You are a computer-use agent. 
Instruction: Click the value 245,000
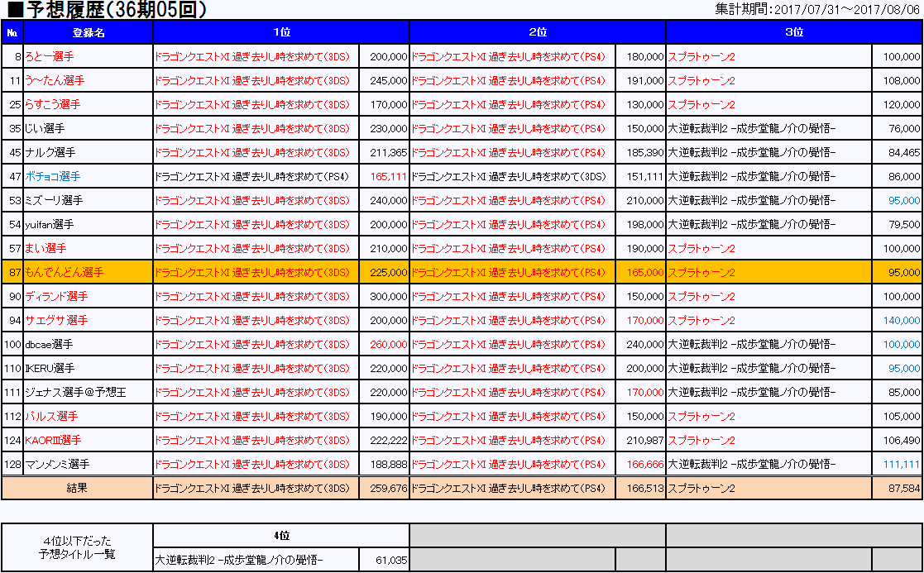click(x=388, y=81)
